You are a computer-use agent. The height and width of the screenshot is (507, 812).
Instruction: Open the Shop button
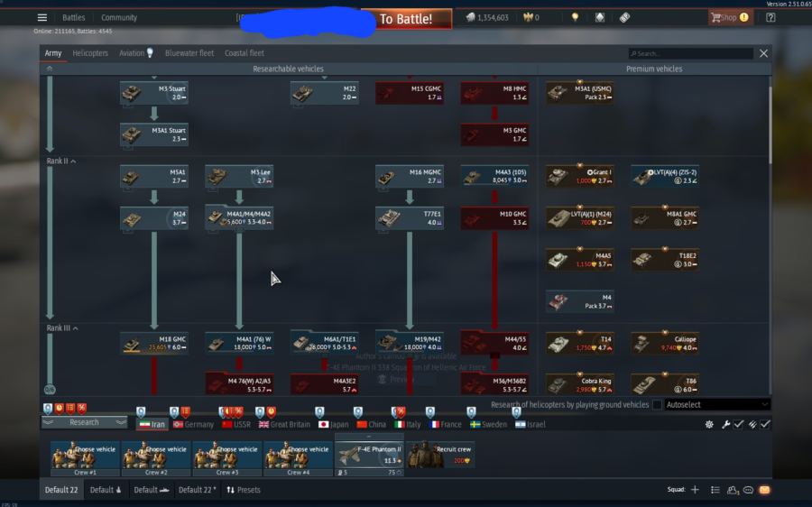pyautogui.click(x=730, y=17)
